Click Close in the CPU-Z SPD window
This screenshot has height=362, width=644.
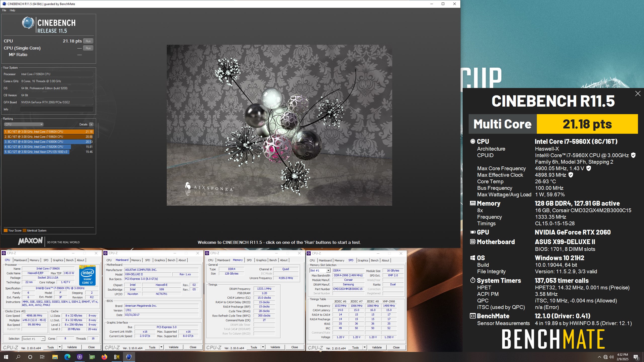tap(396, 347)
